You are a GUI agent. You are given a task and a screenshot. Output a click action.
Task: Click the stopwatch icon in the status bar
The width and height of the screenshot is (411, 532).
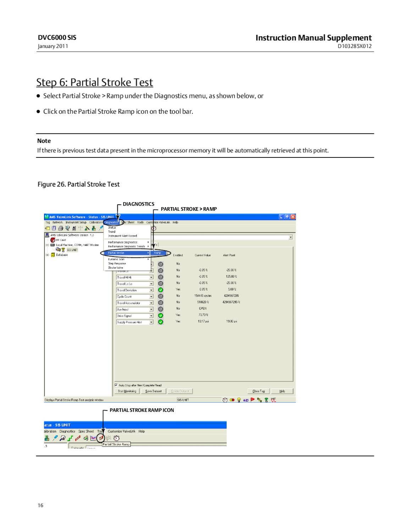tap(225, 399)
